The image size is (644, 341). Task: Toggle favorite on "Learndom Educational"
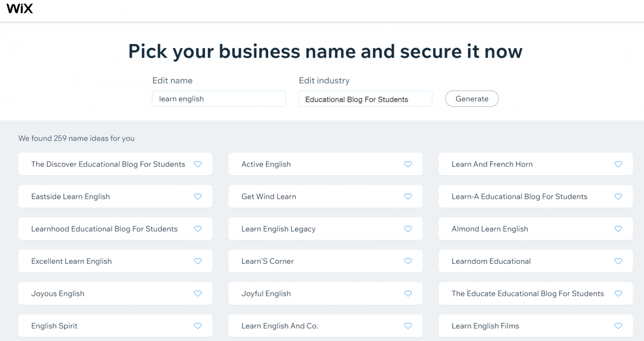618,261
